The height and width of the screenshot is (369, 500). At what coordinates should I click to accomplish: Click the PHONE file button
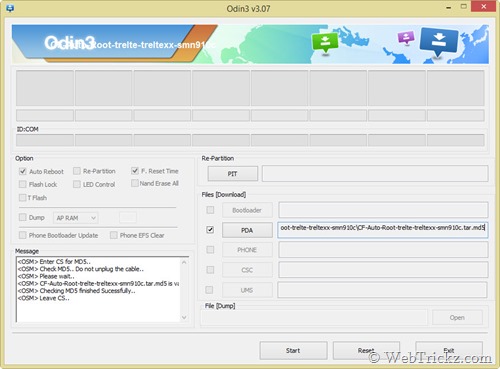[247, 250]
